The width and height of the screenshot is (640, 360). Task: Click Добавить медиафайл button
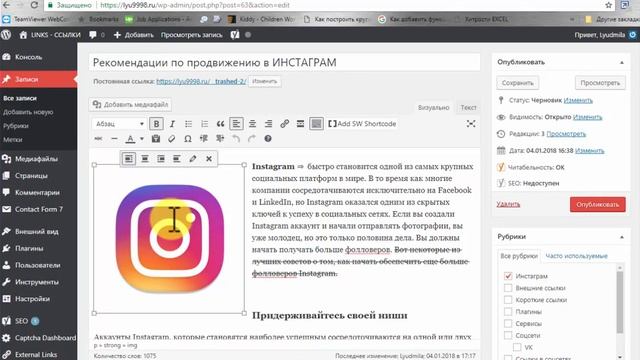coord(130,104)
